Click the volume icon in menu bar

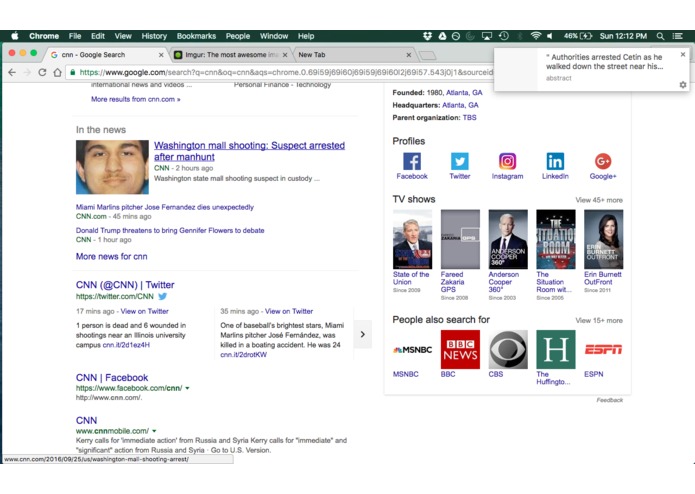(x=550, y=36)
